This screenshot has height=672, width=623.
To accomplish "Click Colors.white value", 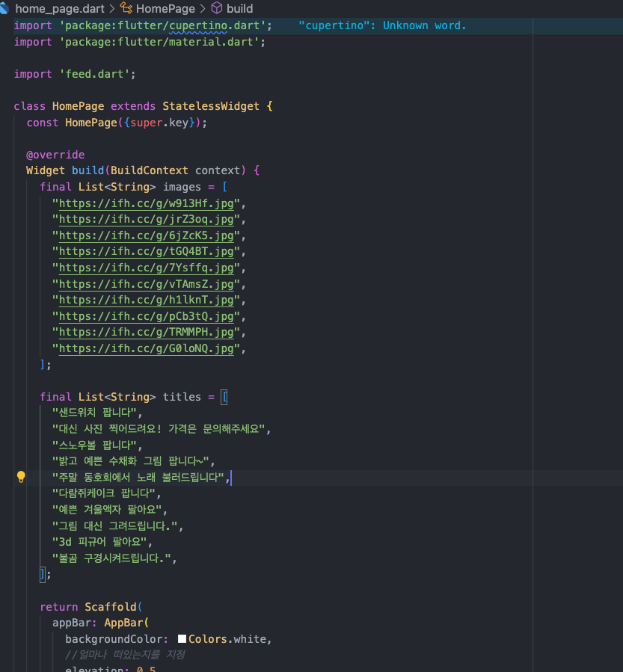I will [x=227, y=639].
